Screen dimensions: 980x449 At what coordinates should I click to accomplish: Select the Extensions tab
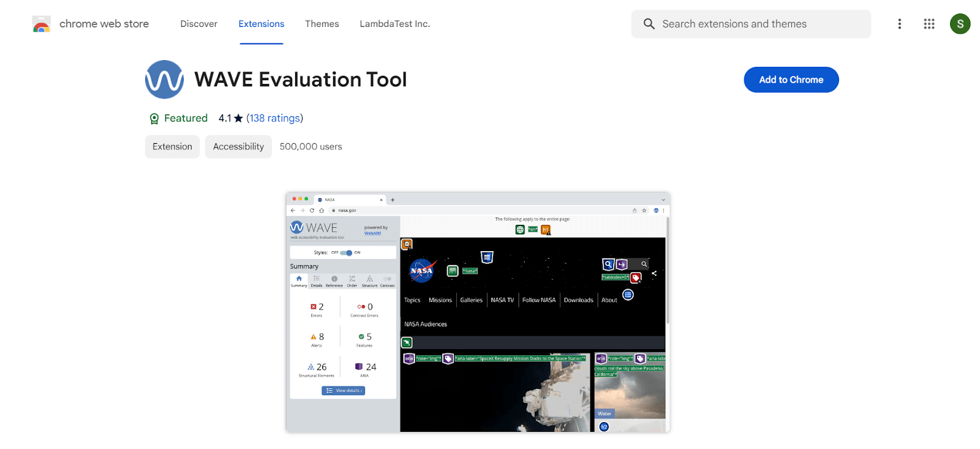coord(262,24)
